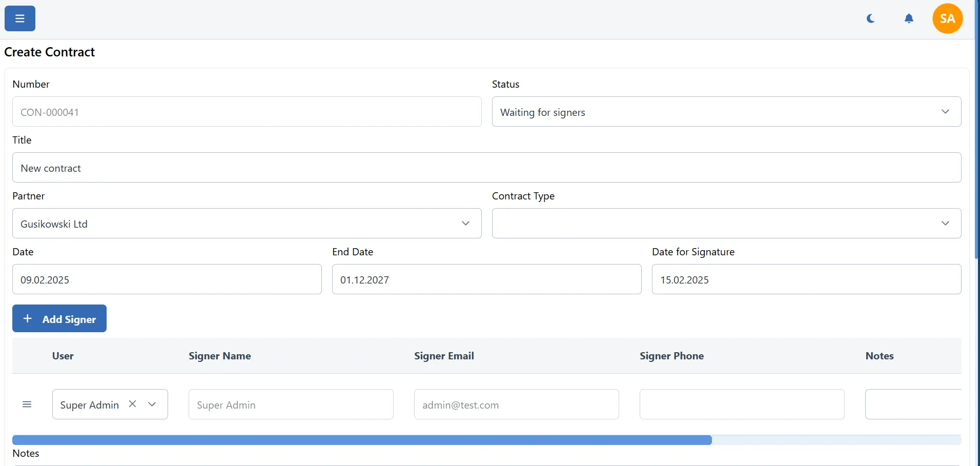Image resolution: width=980 pixels, height=466 pixels.
Task: Toggle dark mode with the moon icon
Action: pyautogui.click(x=871, y=18)
